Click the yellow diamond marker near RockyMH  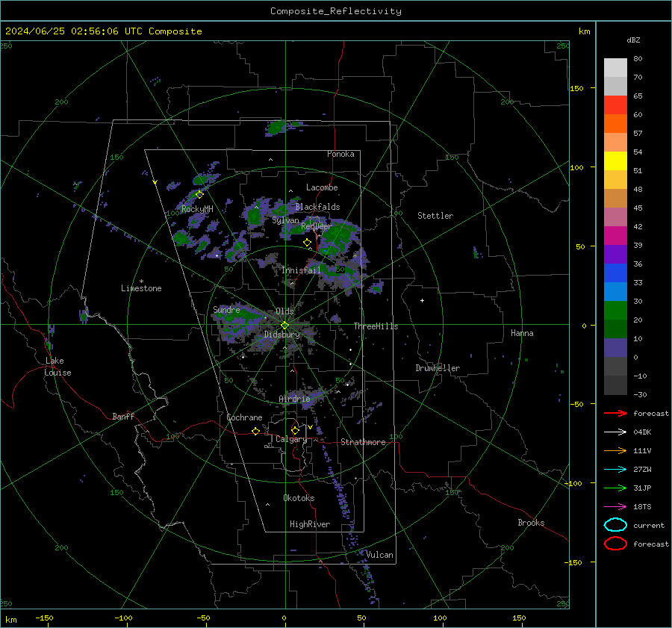(199, 195)
